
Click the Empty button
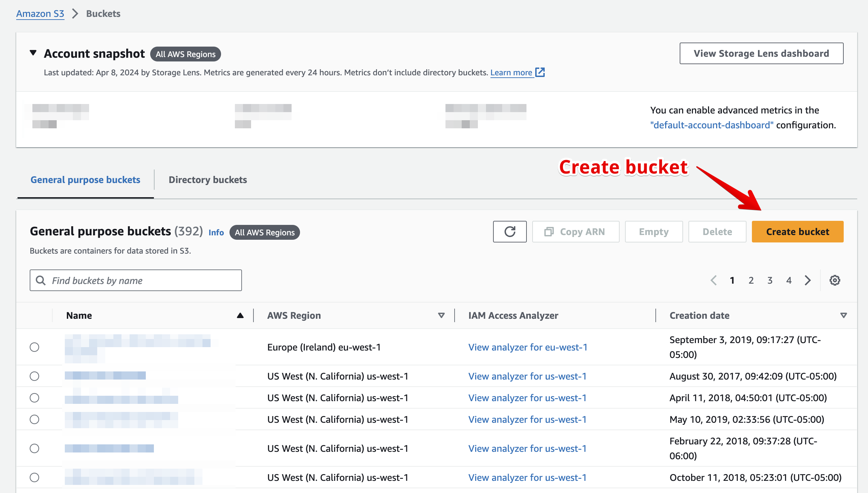click(x=654, y=232)
